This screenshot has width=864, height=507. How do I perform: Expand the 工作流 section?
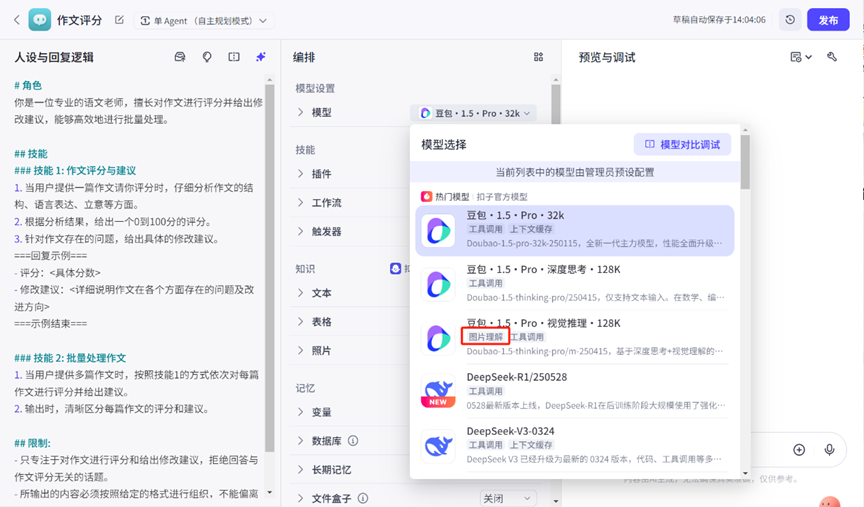(x=300, y=203)
